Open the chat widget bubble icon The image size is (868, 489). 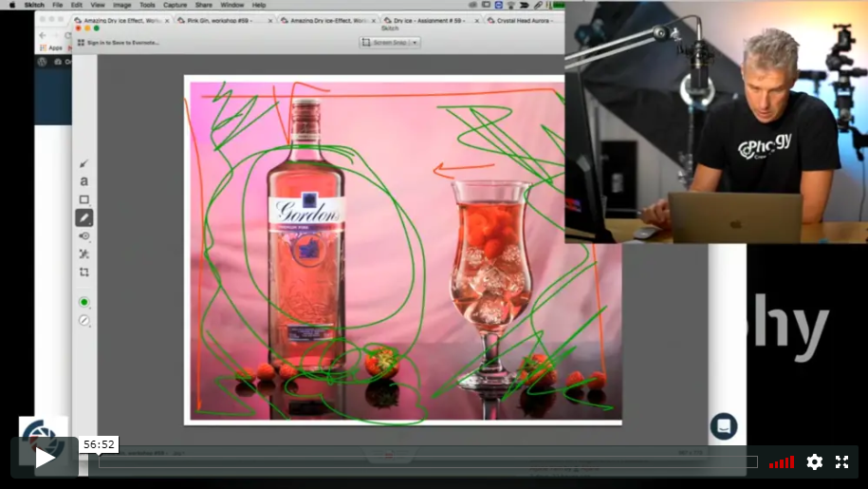pyautogui.click(x=724, y=426)
